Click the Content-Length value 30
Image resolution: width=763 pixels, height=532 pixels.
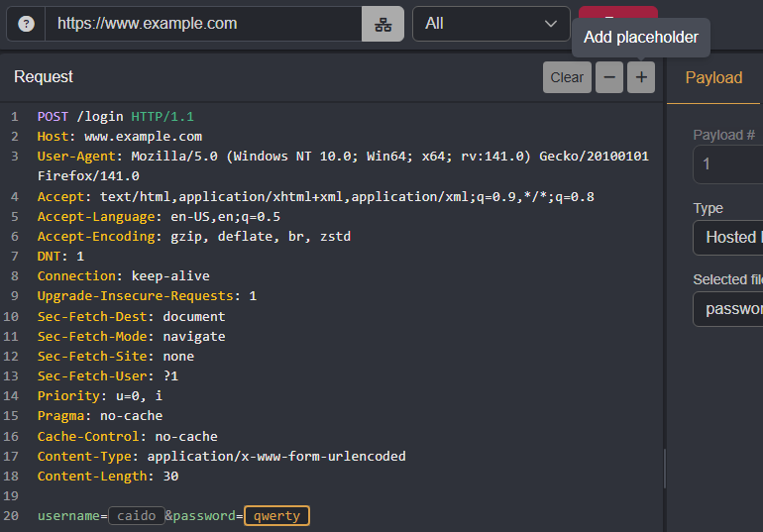pyautogui.click(x=170, y=477)
